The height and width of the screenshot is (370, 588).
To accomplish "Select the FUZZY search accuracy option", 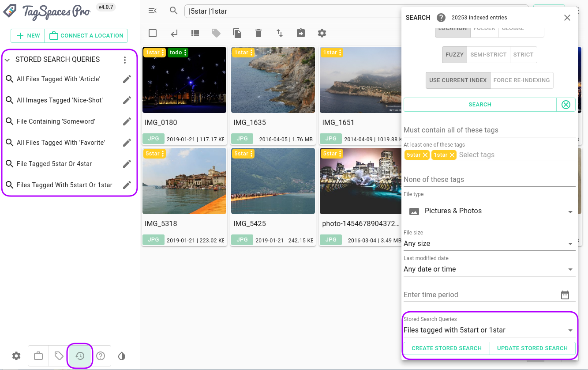I will pyautogui.click(x=454, y=54).
